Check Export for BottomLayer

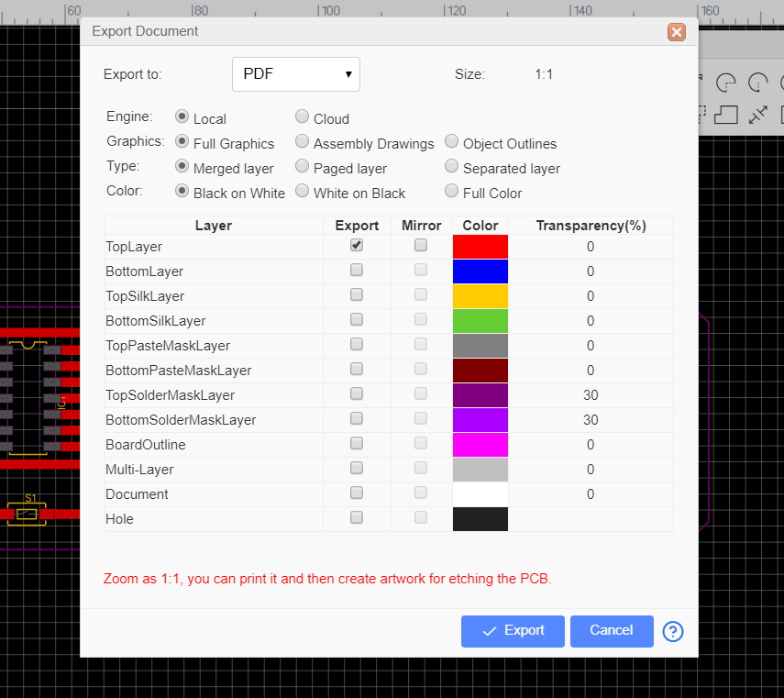click(357, 270)
